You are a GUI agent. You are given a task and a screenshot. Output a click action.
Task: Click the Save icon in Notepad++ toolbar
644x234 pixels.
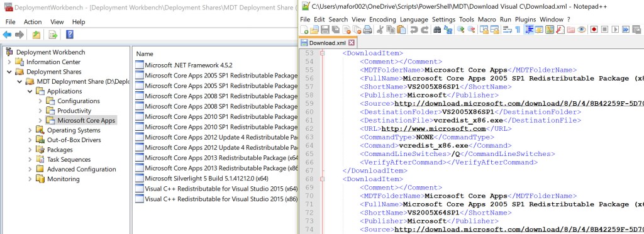click(x=325, y=30)
